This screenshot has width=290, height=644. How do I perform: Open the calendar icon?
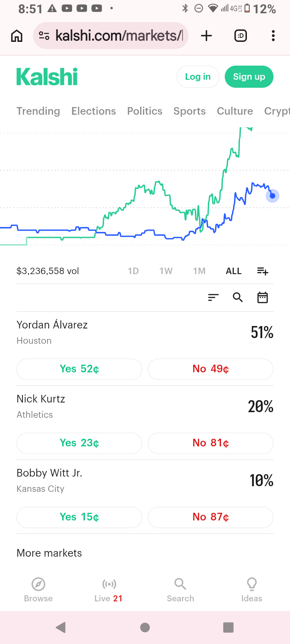point(263,297)
